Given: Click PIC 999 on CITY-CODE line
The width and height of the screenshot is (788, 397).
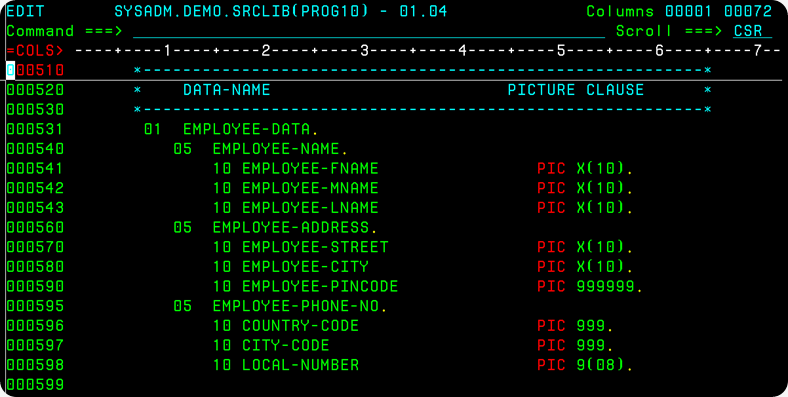Looking at the screenshot, I should pos(575,346).
